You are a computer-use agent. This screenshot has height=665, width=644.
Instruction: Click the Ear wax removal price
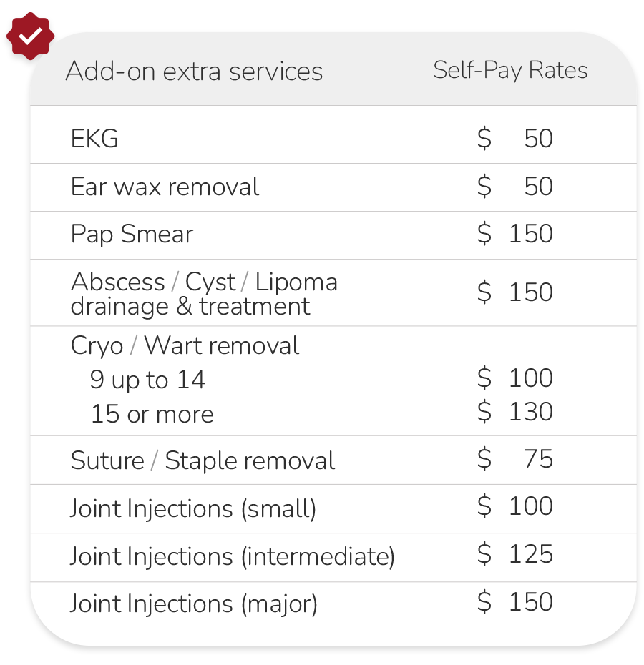pos(515,187)
